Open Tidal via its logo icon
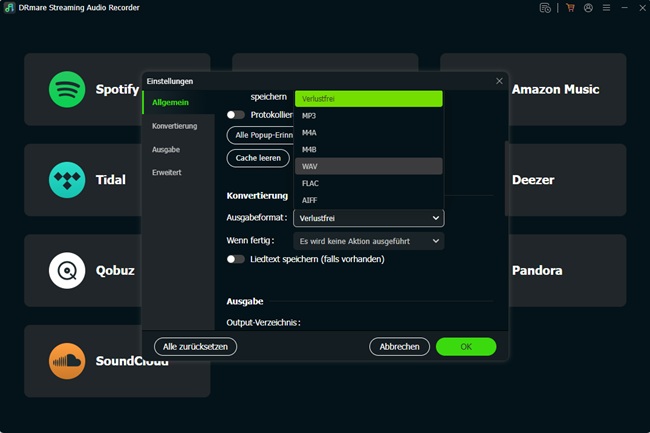Viewport: 650px width, 433px height. pyautogui.click(x=67, y=180)
